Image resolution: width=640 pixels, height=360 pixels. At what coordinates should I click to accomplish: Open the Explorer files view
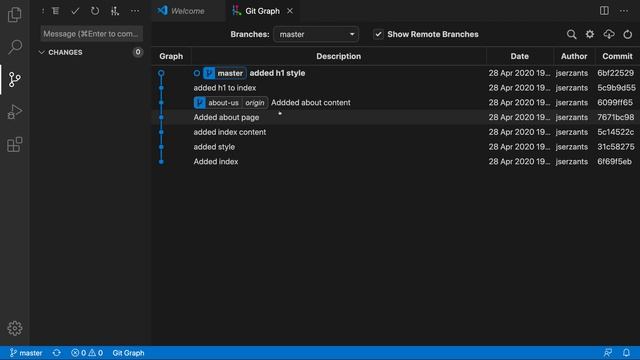click(x=15, y=15)
